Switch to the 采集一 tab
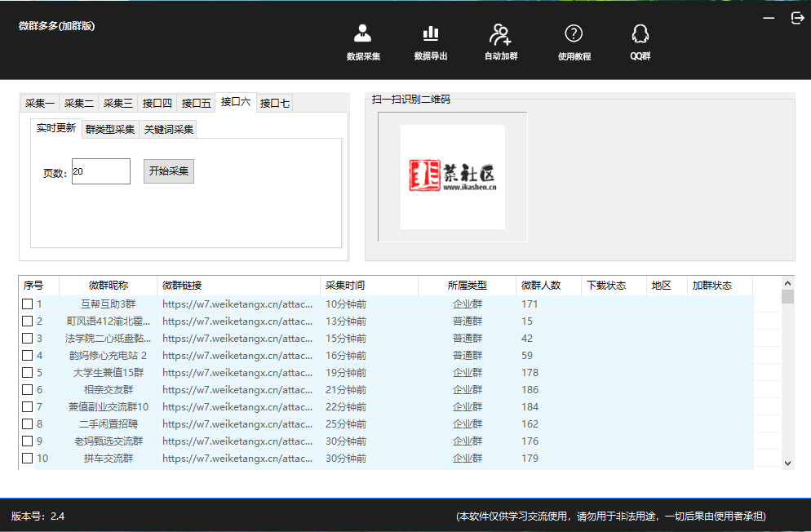 click(39, 103)
